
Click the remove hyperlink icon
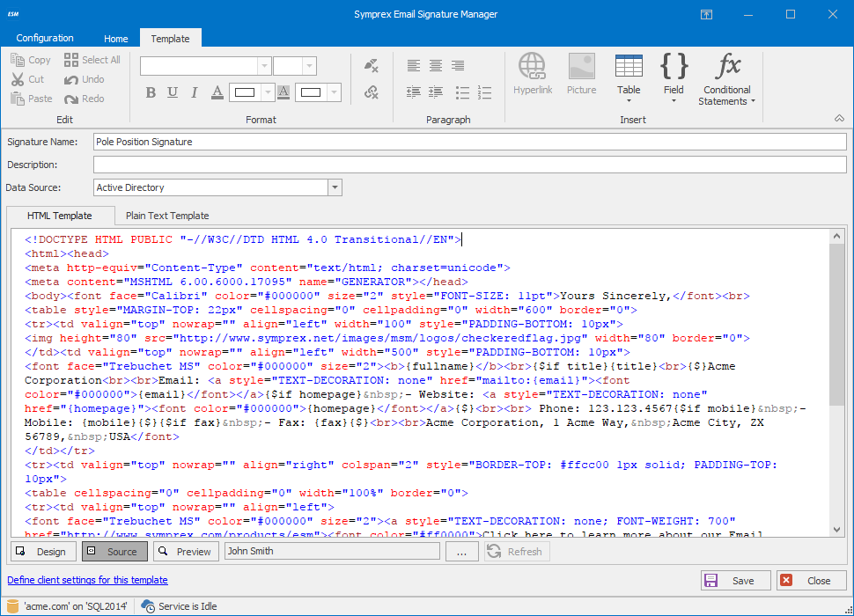click(x=371, y=92)
